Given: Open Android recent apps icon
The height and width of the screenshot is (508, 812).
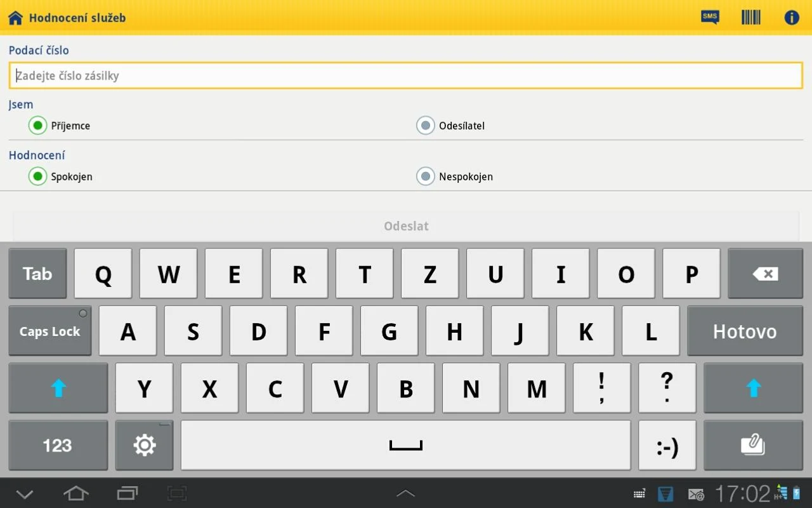Looking at the screenshot, I should [x=128, y=493].
